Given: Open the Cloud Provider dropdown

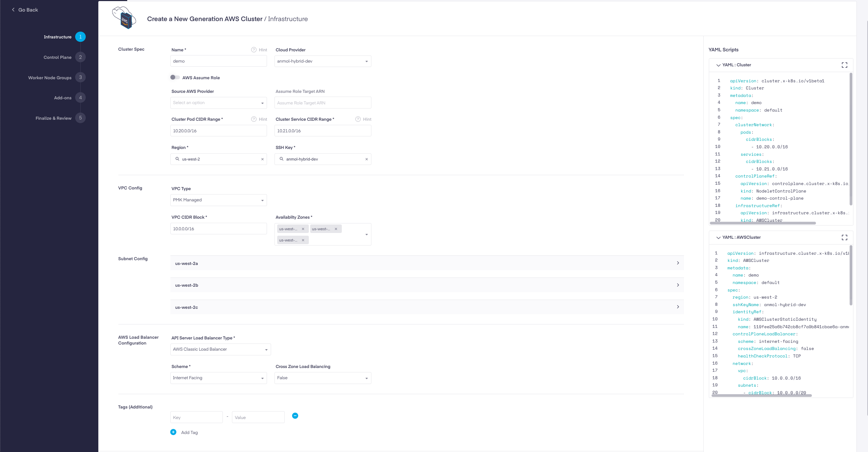Looking at the screenshot, I should 322,61.
